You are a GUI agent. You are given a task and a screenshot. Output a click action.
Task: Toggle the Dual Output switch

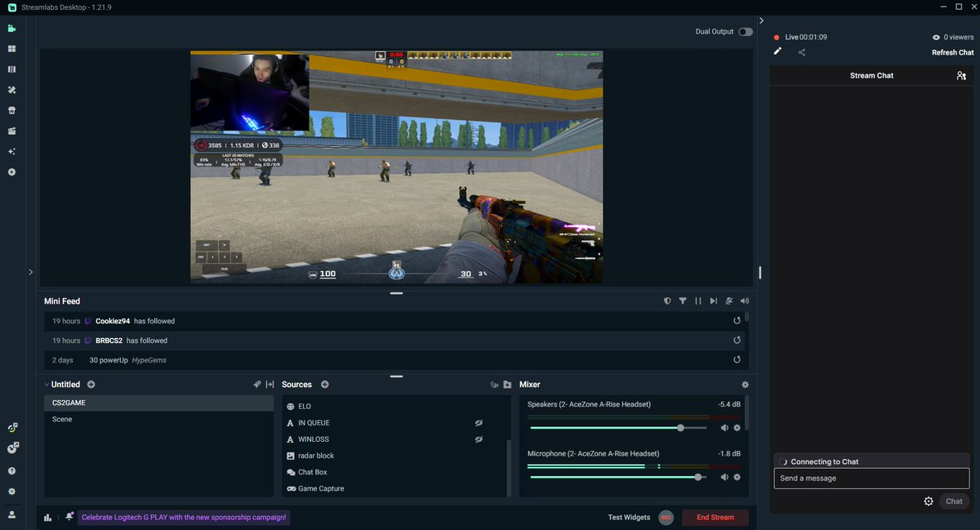click(x=745, y=32)
